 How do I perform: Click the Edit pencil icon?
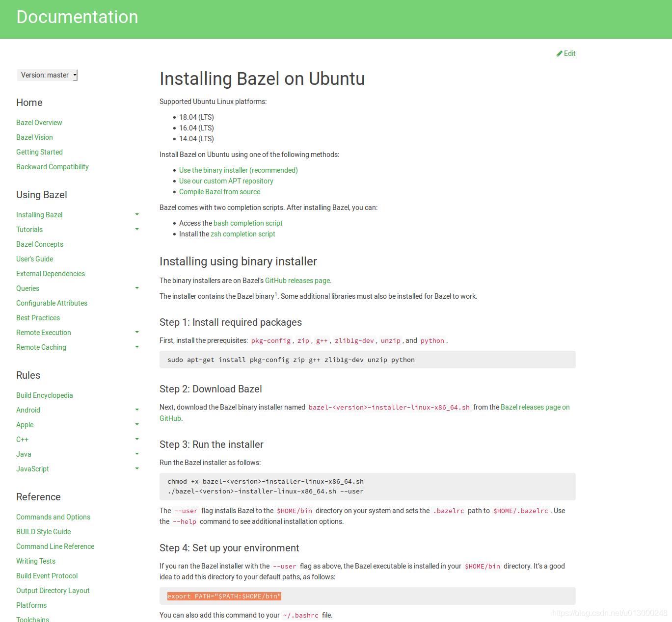pos(559,53)
